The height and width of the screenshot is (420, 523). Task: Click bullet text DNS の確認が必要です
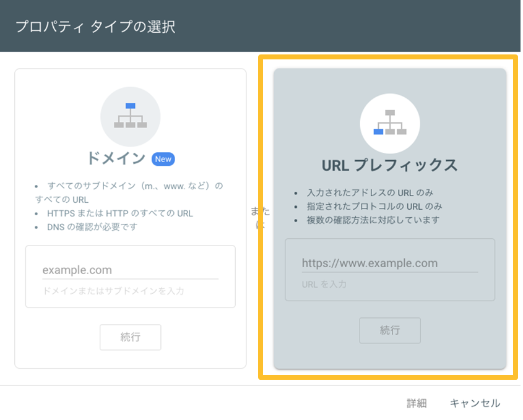point(92,227)
